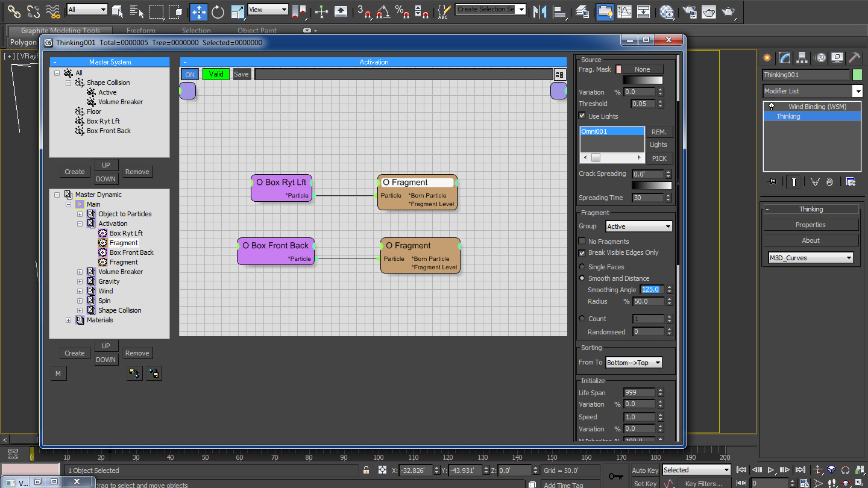Jump to the end of the timeline

[800, 470]
